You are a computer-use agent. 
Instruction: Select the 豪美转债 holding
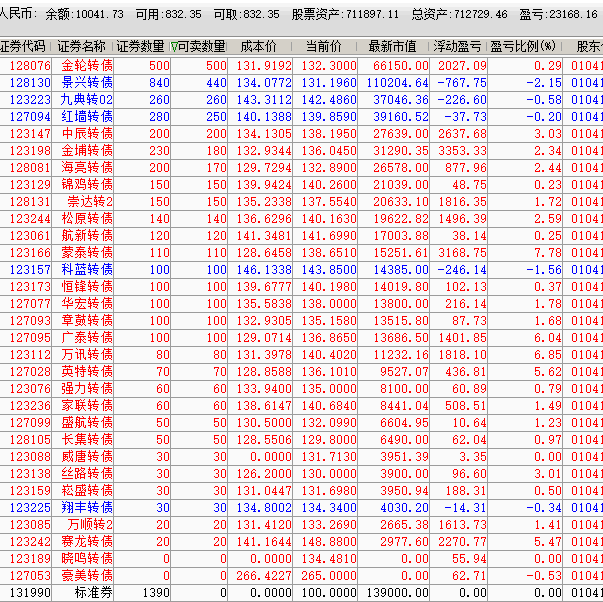[87, 576]
